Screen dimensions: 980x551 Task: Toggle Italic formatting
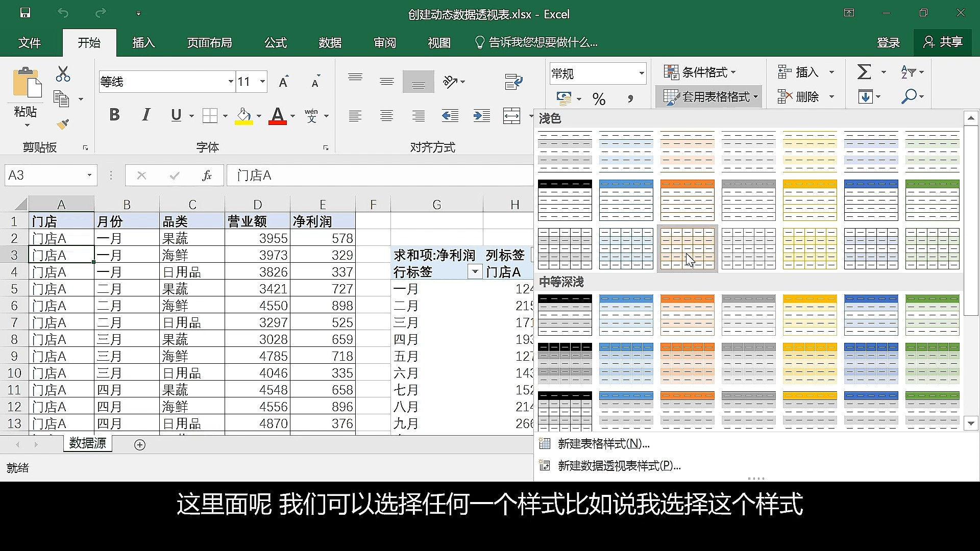pyautogui.click(x=145, y=115)
